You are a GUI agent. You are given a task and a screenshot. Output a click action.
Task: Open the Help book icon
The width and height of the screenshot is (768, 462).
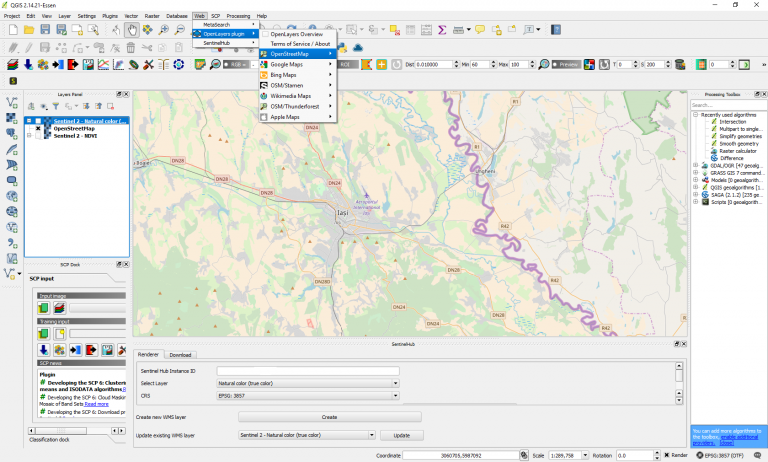click(556, 30)
